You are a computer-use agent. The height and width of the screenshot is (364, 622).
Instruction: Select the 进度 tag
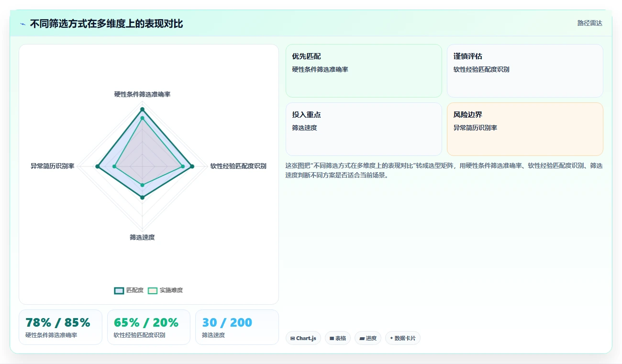pos(367,338)
